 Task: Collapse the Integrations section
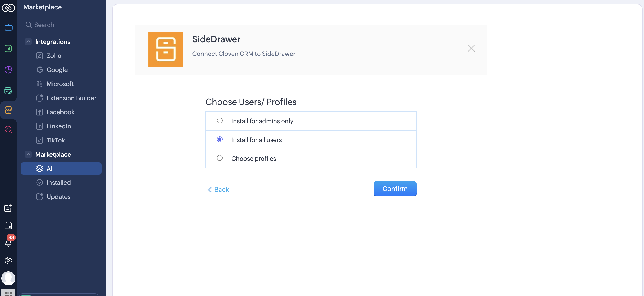point(28,42)
